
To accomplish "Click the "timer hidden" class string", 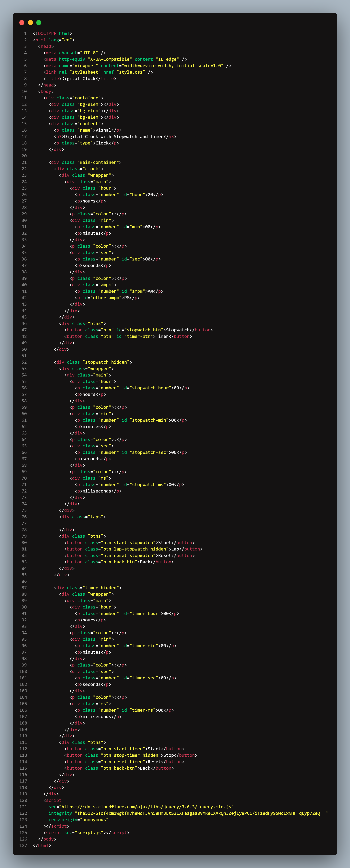I will coord(101,588).
